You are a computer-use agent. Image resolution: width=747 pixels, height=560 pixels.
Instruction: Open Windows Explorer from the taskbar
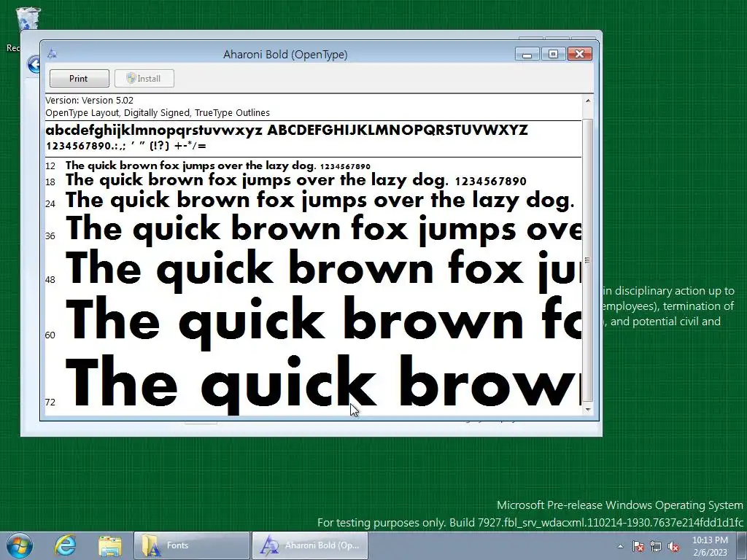(x=110, y=545)
